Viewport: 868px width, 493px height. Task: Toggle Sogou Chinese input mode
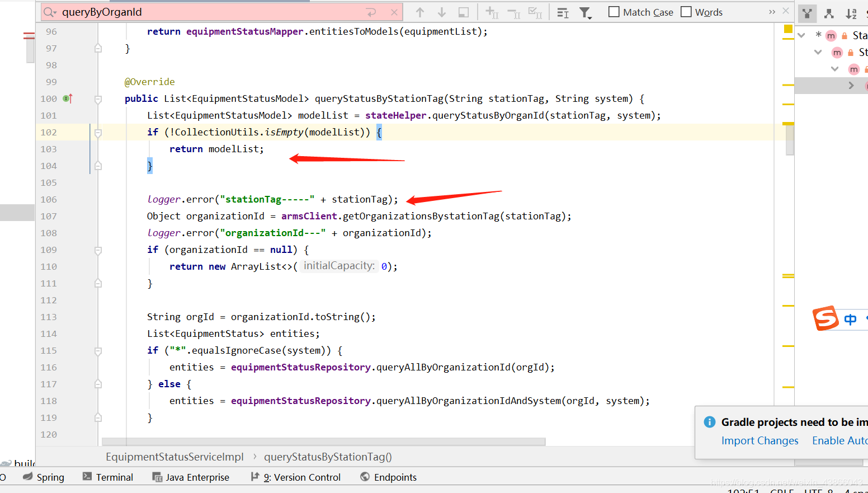[850, 320]
